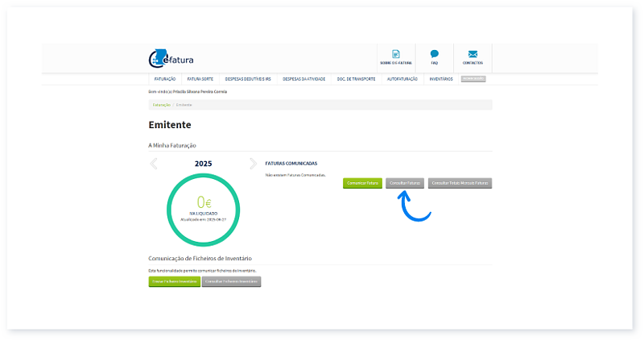This screenshot has height=341, width=644.
Task: Click green Enviar Ficheiro Inventário button
Action: click(173, 281)
